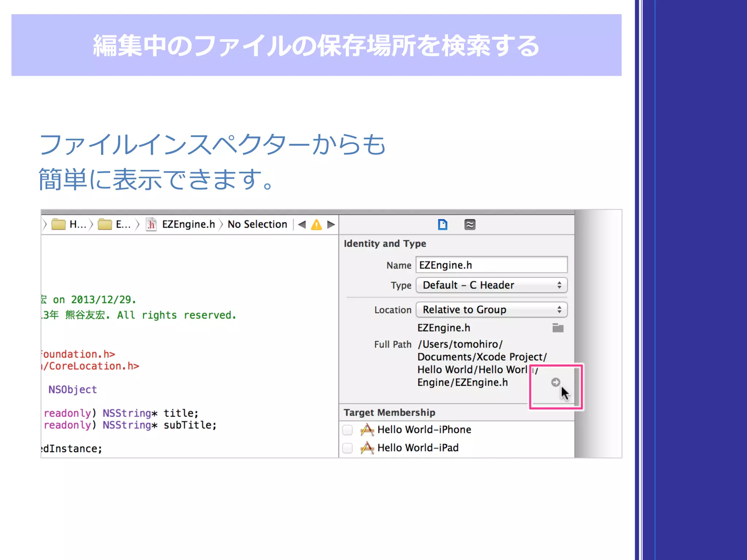Image resolution: width=747 pixels, height=560 pixels.
Task: Go to previous issue with left arrow
Action: click(302, 225)
